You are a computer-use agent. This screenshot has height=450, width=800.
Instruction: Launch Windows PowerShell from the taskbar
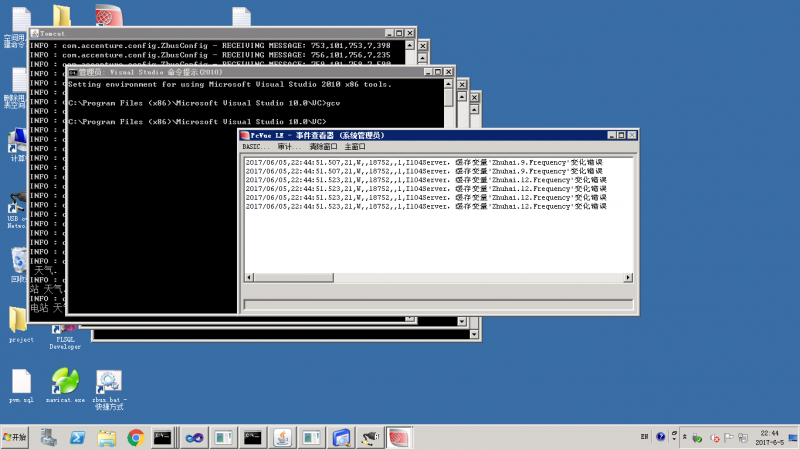[78, 437]
